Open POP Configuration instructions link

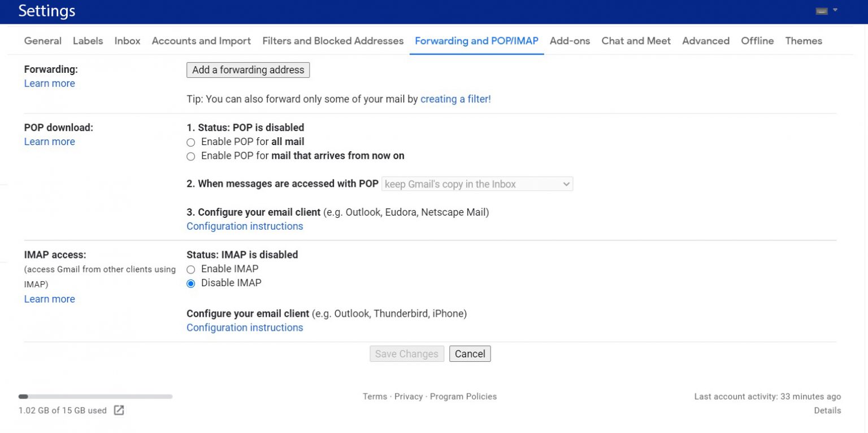coord(244,226)
